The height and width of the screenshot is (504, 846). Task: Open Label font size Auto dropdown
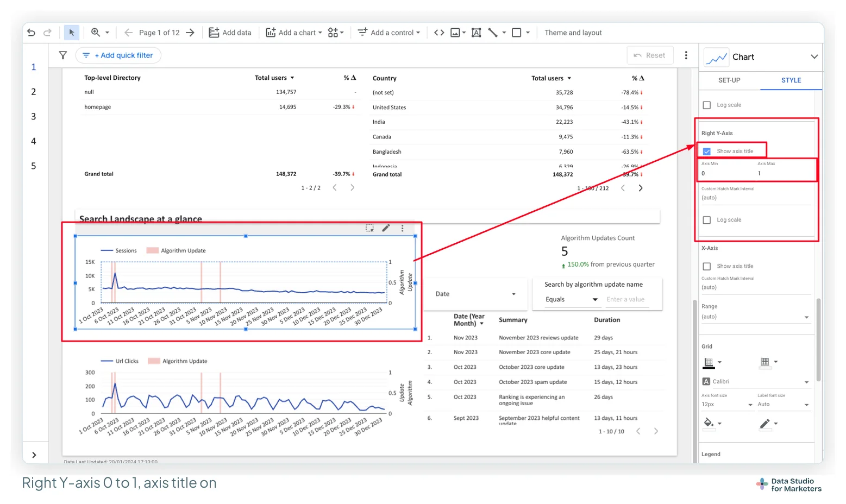click(784, 404)
